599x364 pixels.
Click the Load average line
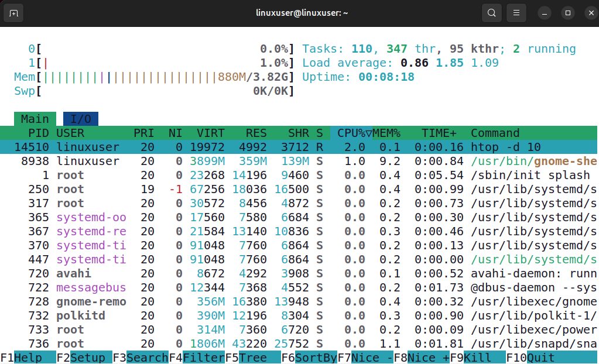(401, 63)
